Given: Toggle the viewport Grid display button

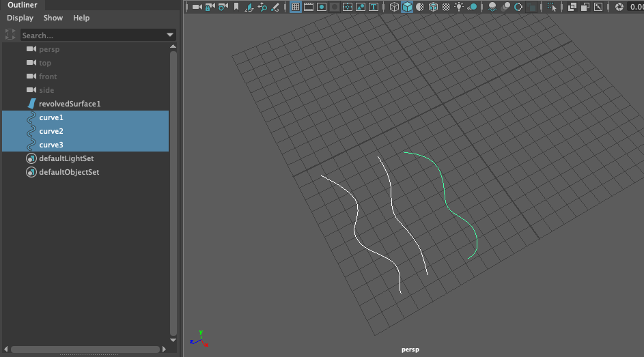Looking at the screenshot, I should [x=295, y=7].
